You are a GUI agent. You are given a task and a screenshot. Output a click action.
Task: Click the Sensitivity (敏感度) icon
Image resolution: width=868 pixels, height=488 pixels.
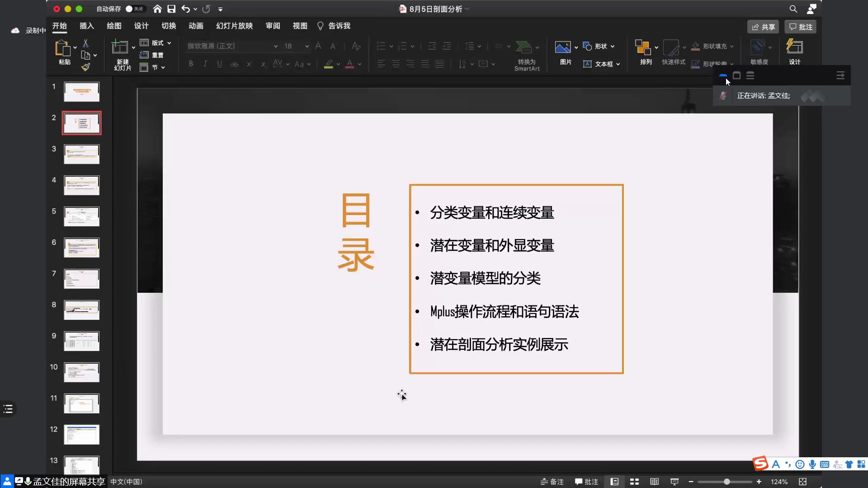758,47
